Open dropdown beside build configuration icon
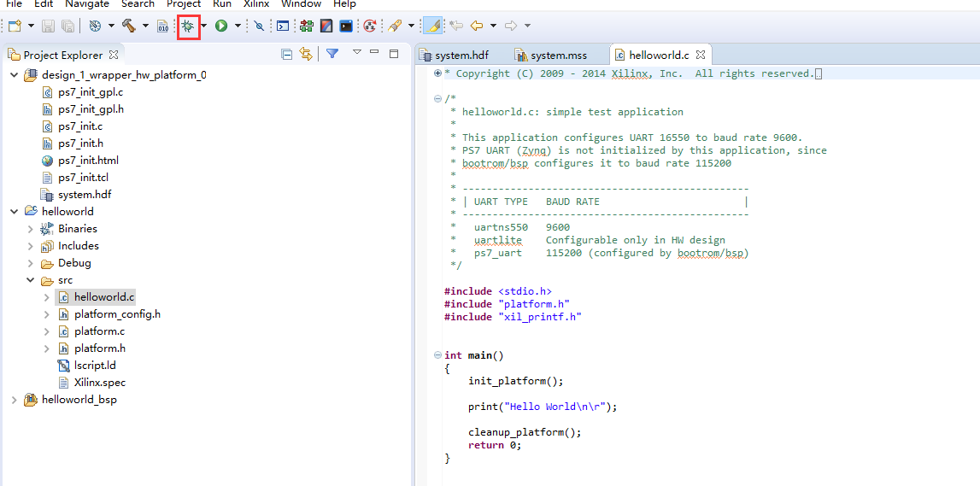The width and height of the screenshot is (980, 486). [111, 26]
